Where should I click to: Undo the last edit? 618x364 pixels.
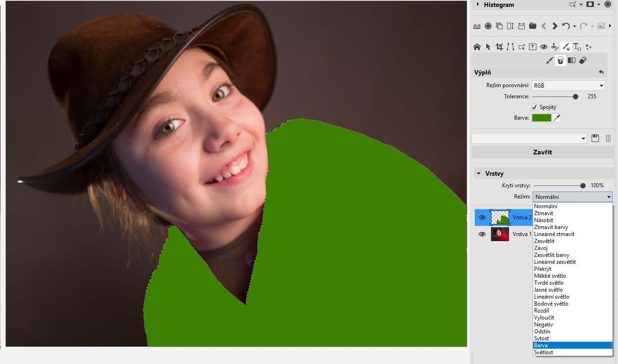click(x=566, y=26)
